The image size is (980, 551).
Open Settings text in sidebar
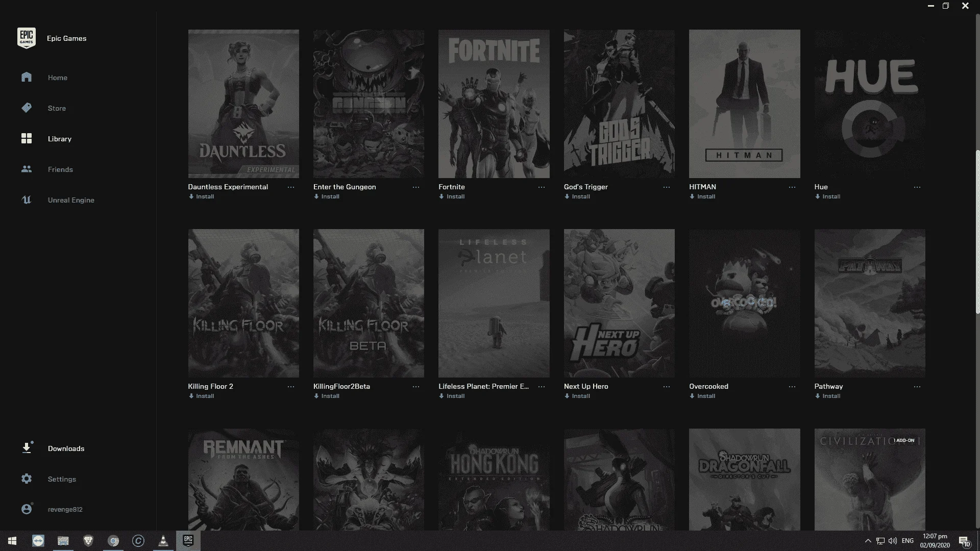[x=62, y=479]
